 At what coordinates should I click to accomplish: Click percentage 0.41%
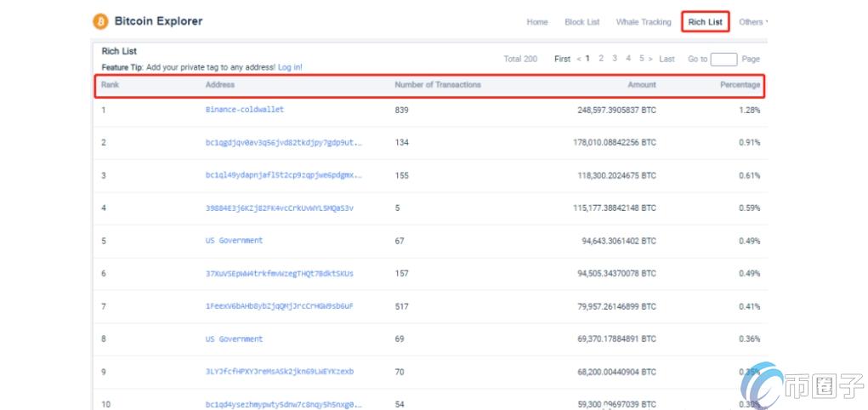750,306
